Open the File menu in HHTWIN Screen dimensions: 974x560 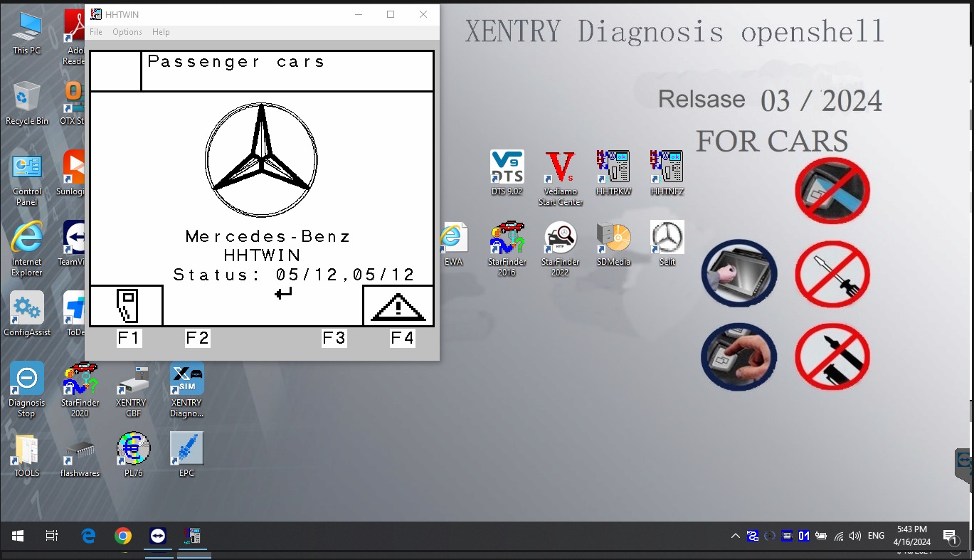click(96, 32)
